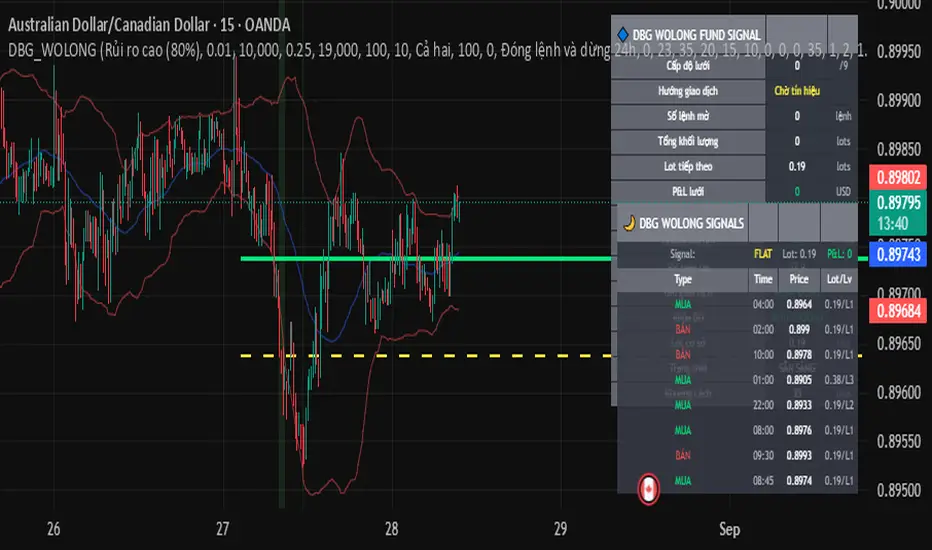The height and width of the screenshot is (550, 932).
Task: Click the 'Số lệnh mở' row label
Action: point(688,116)
